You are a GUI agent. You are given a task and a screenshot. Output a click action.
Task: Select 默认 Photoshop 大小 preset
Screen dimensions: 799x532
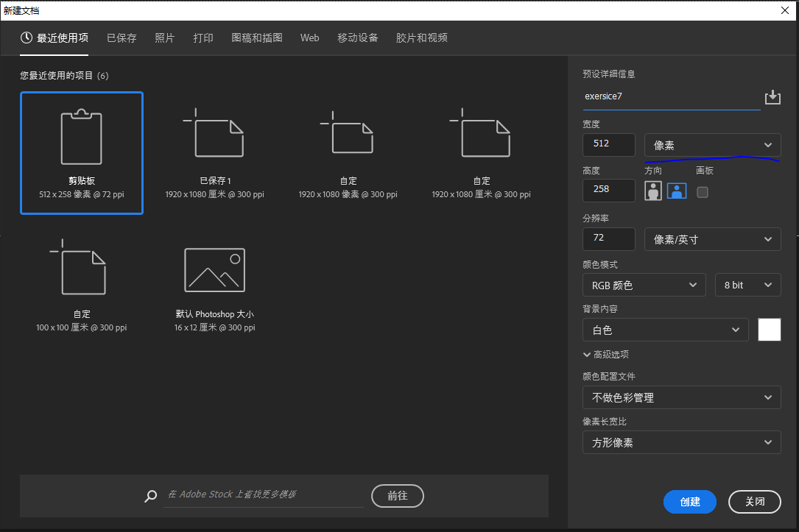(x=214, y=286)
